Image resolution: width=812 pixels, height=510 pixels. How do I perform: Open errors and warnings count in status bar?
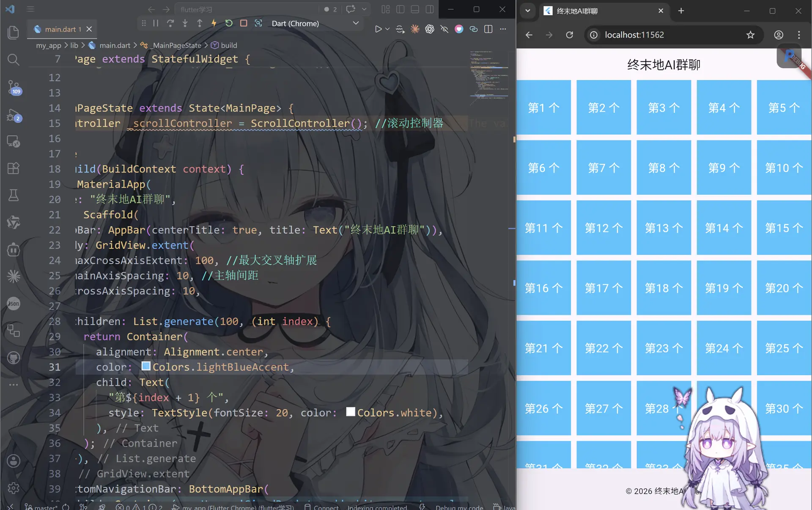click(x=139, y=507)
